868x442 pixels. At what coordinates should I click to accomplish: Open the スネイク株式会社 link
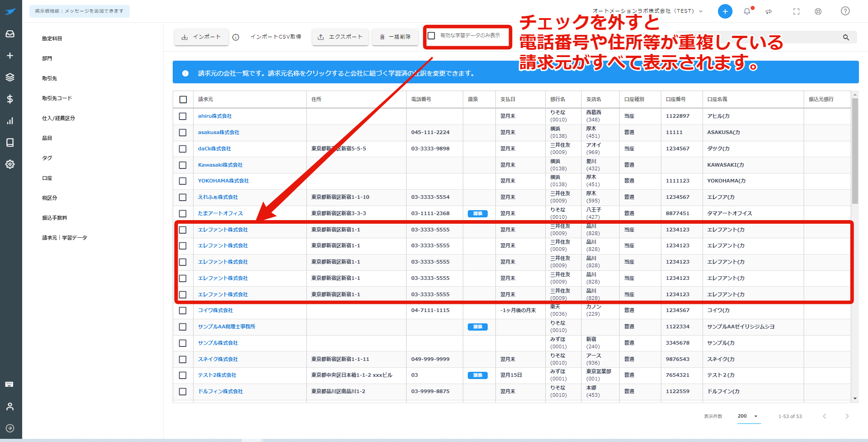tap(218, 360)
